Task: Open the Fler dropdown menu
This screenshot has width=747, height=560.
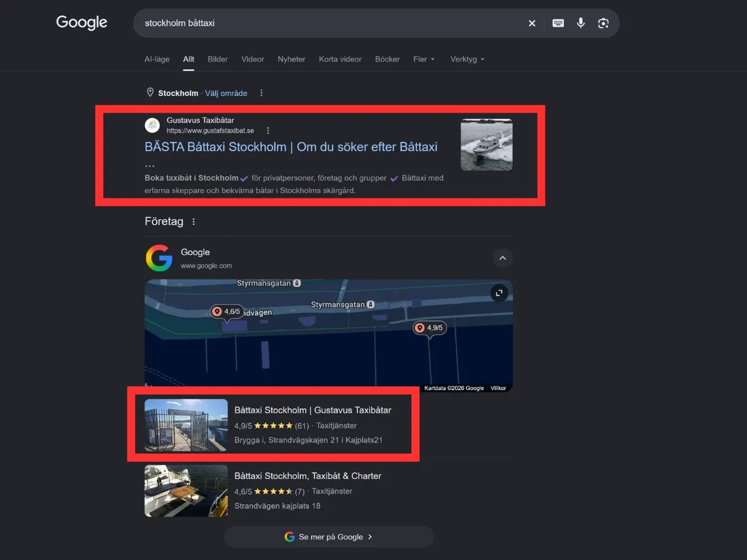Action: click(424, 59)
